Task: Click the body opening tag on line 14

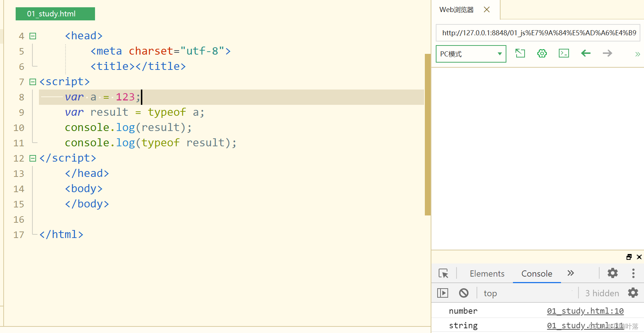Action: coord(84,189)
